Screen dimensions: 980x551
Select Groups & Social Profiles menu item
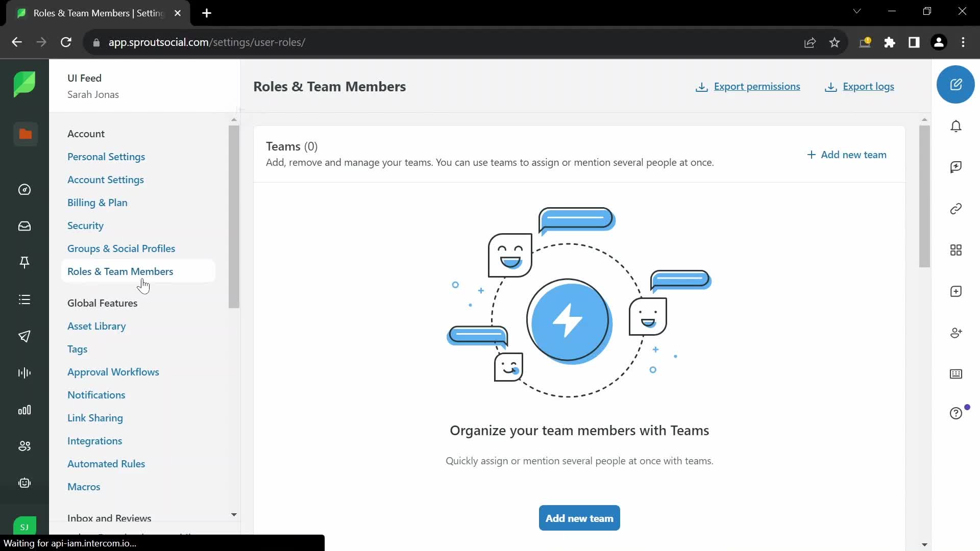121,248
